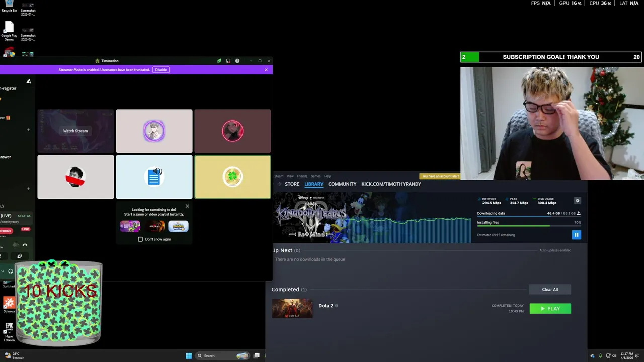Click the taskbar Search box
This screenshot has width=644, height=362.
click(223, 356)
